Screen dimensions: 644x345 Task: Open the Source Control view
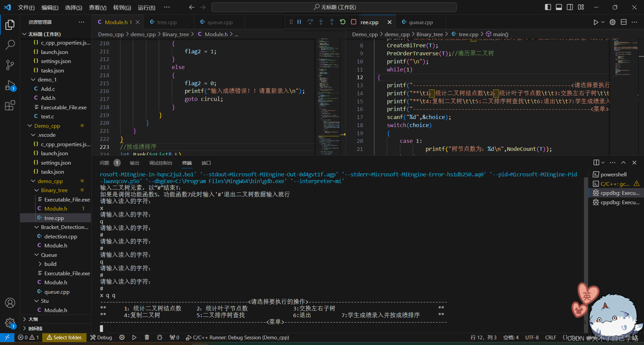pyautogui.click(x=10, y=65)
